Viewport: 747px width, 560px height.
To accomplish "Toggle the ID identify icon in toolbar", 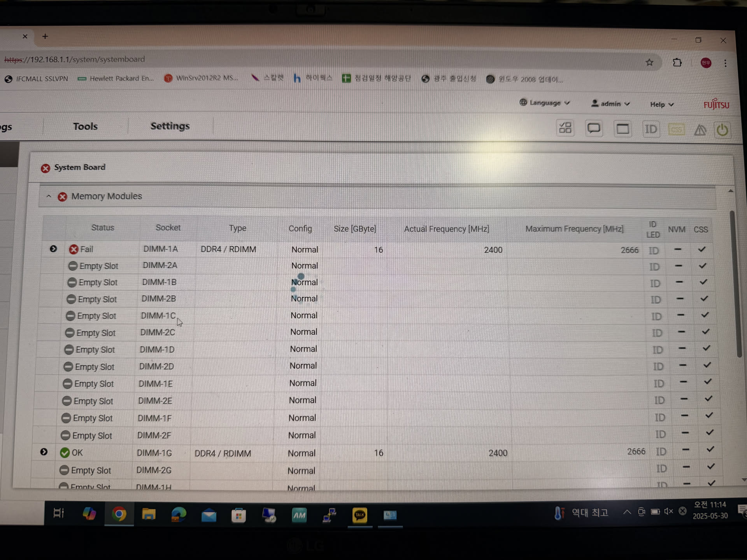I will [651, 129].
